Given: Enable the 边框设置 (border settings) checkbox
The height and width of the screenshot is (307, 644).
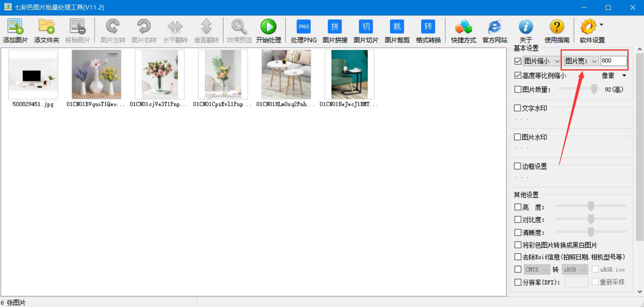Looking at the screenshot, I should point(517,166).
